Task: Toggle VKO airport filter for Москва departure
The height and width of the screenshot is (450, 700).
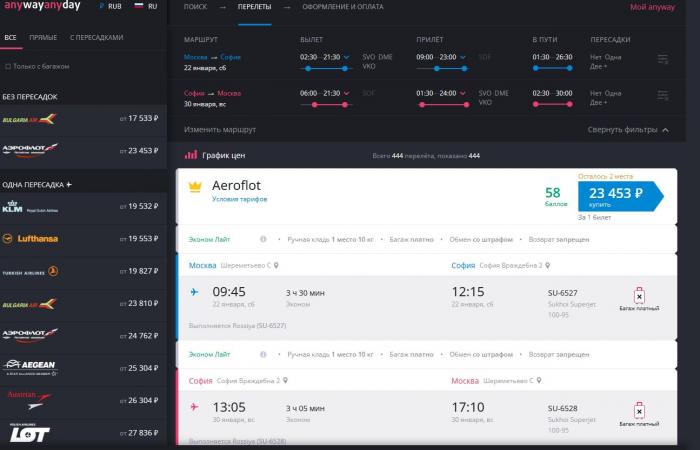Action: click(x=369, y=67)
